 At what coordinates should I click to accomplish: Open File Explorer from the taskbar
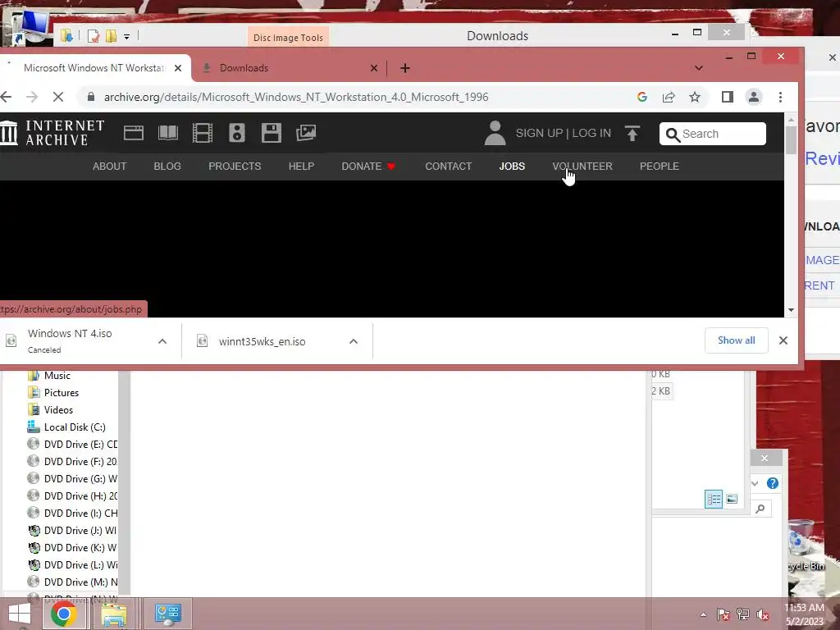tap(114, 614)
